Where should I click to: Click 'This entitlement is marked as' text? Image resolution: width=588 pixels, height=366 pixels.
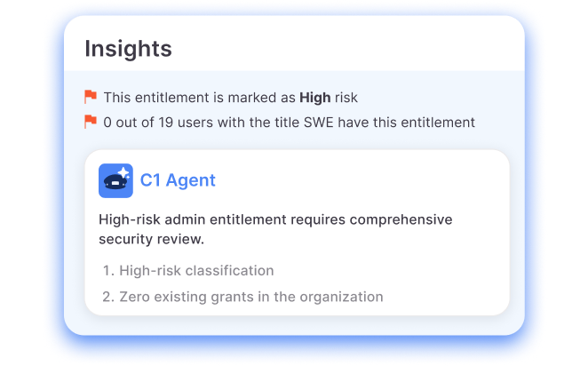tap(200, 98)
